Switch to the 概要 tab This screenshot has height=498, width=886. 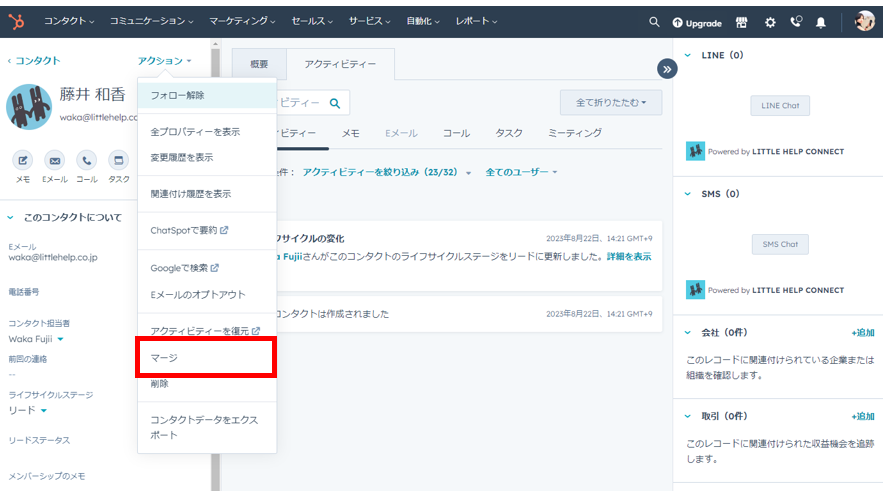tap(259, 64)
